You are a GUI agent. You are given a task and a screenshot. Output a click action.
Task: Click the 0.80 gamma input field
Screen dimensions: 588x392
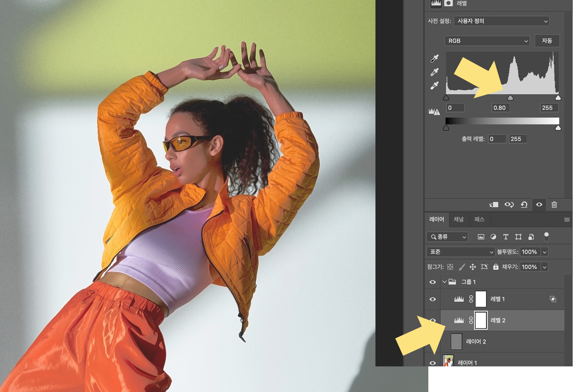coord(500,108)
